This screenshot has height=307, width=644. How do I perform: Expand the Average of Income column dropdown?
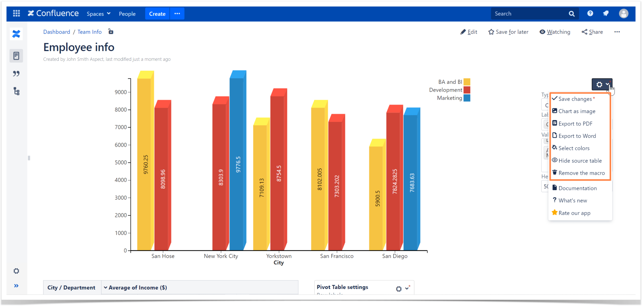(x=106, y=287)
